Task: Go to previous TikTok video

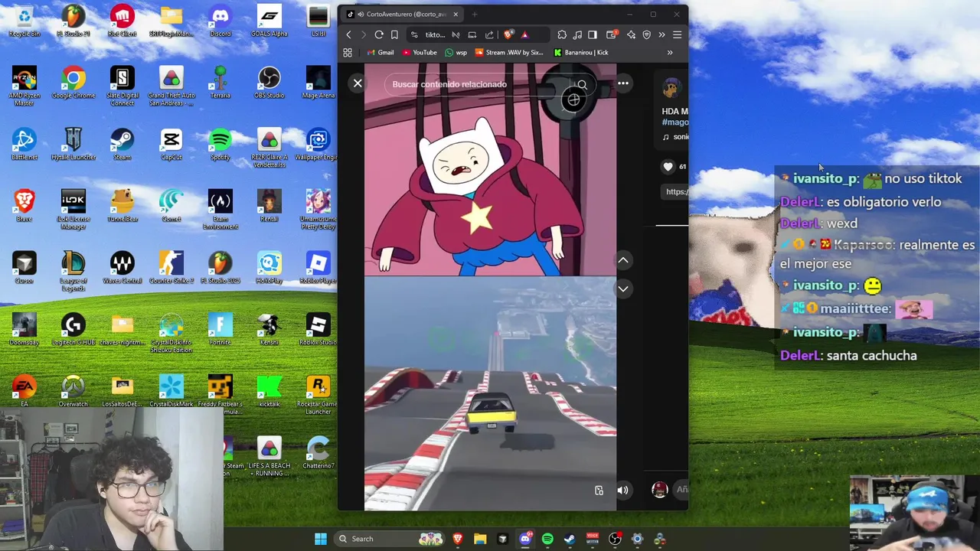Action: tap(623, 260)
